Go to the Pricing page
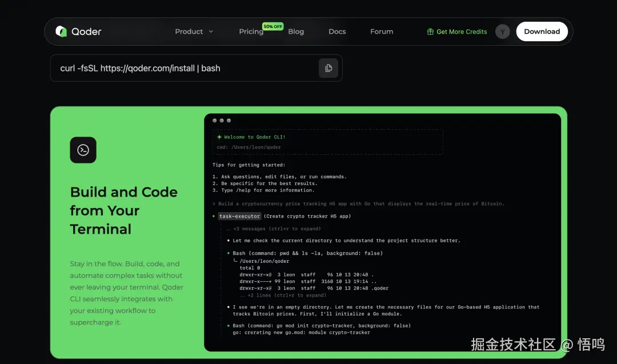This screenshot has width=617, height=364. coord(251,31)
